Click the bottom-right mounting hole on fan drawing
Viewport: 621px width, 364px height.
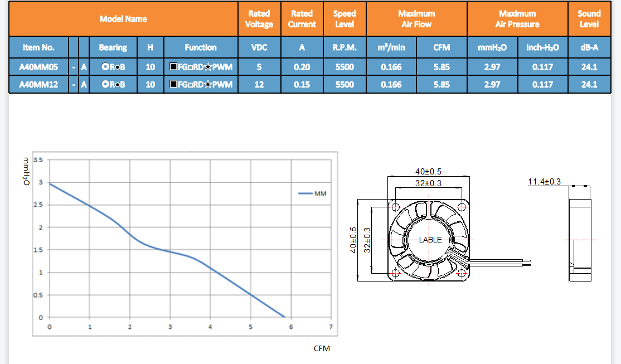pos(462,273)
